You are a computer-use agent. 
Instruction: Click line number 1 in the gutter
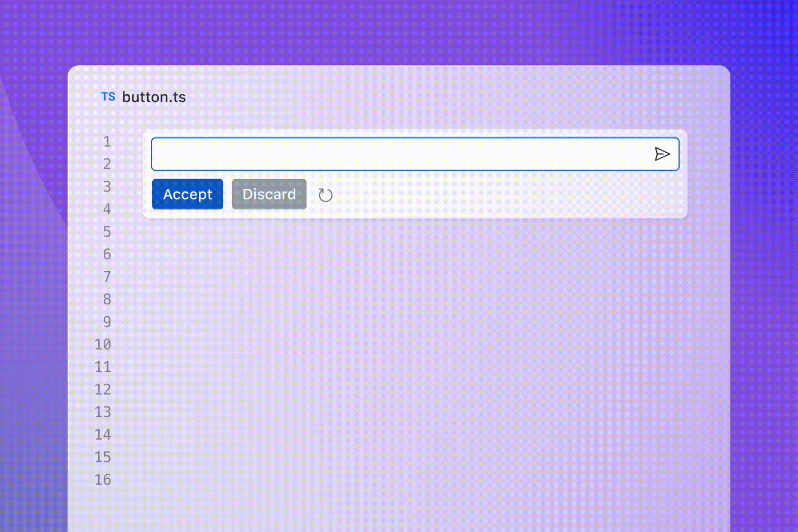pos(107,141)
